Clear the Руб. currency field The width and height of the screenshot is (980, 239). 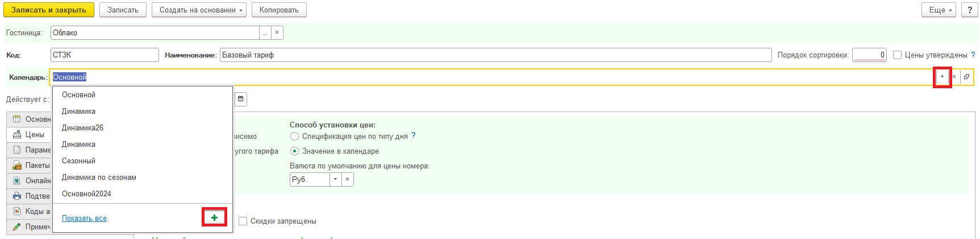coord(347,179)
